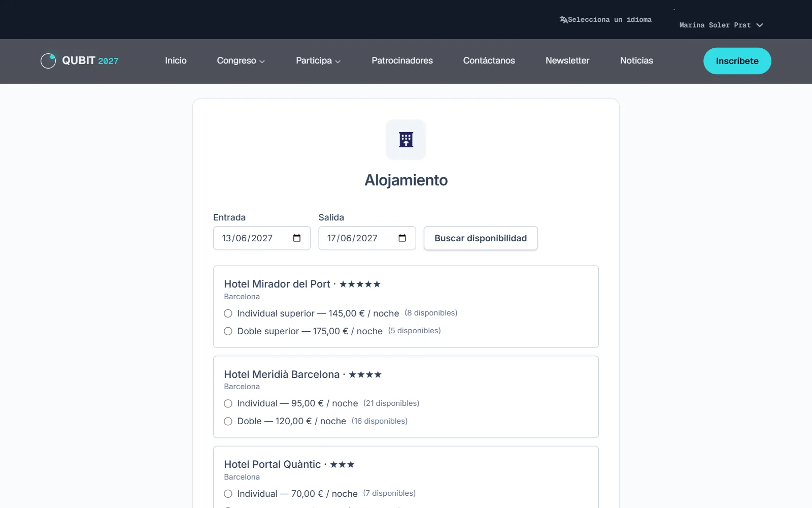Image resolution: width=812 pixels, height=508 pixels.
Task: Open the Salida calendar picker icon
Action: pos(402,238)
